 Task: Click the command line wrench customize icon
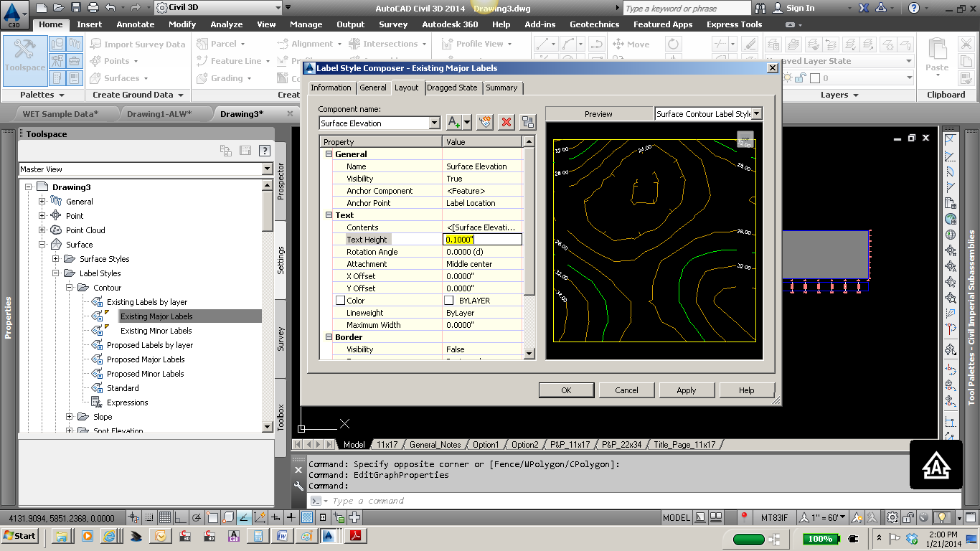(x=299, y=486)
